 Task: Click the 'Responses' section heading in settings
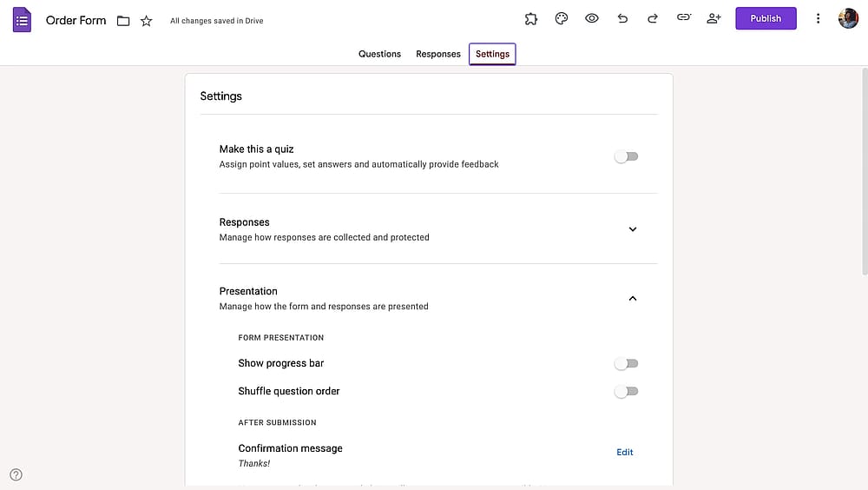pyautogui.click(x=244, y=222)
